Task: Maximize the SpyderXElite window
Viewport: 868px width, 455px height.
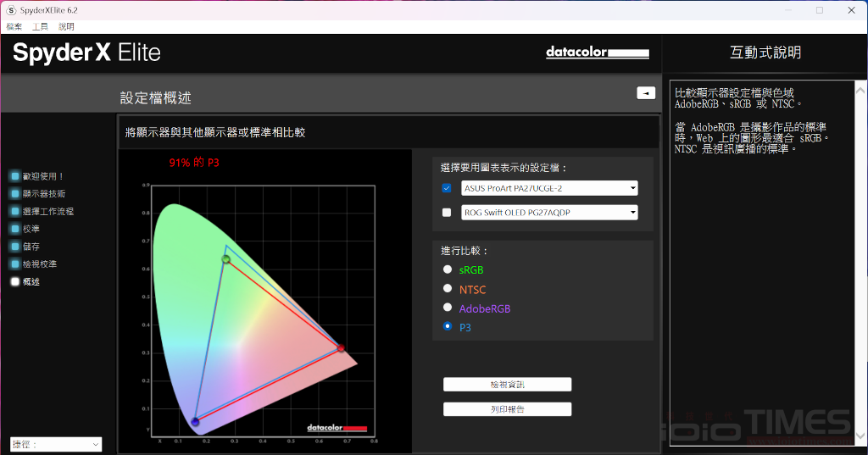Action: pos(820,10)
